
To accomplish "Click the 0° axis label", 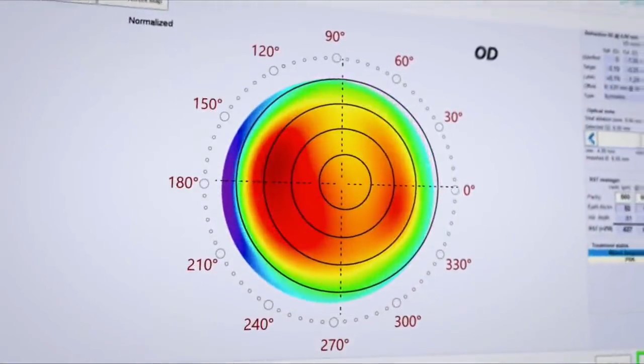I will [x=468, y=190].
